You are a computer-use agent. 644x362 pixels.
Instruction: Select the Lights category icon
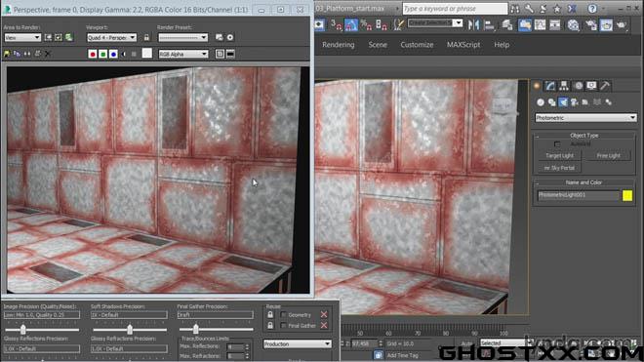click(563, 101)
